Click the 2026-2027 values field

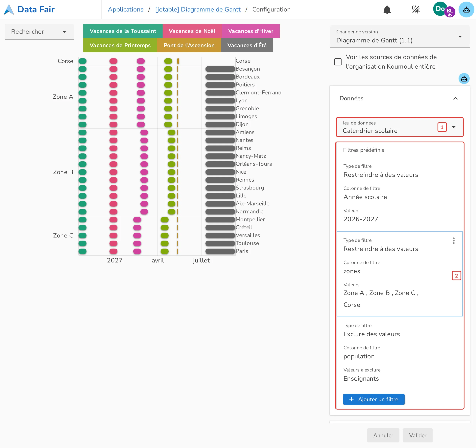(399, 215)
